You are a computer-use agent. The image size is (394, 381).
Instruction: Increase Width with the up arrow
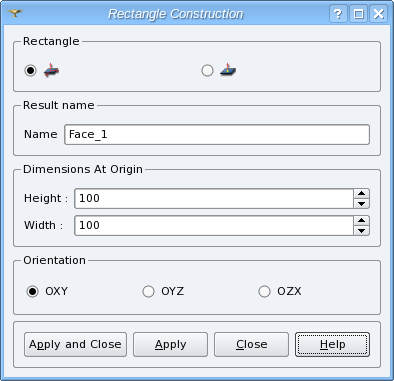(x=362, y=221)
